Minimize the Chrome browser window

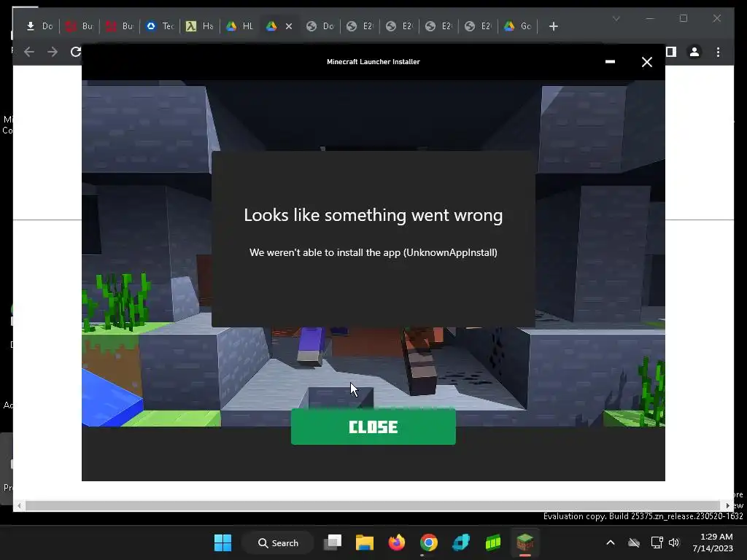[x=650, y=18]
